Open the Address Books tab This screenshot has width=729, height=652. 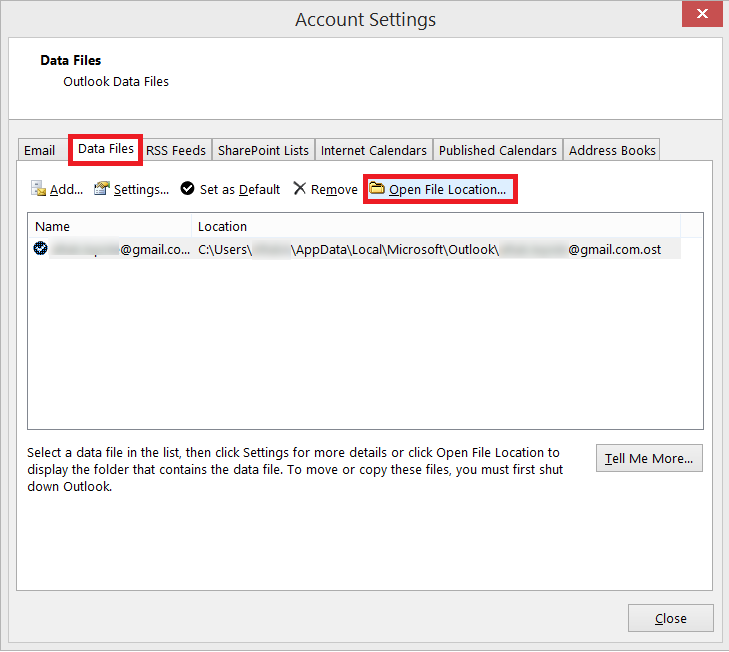pos(612,150)
